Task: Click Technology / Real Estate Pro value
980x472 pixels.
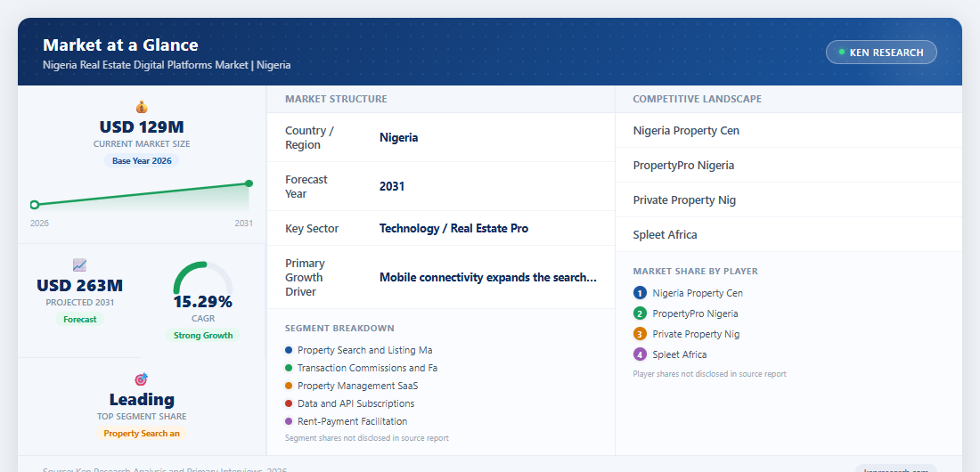Action: click(x=453, y=228)
